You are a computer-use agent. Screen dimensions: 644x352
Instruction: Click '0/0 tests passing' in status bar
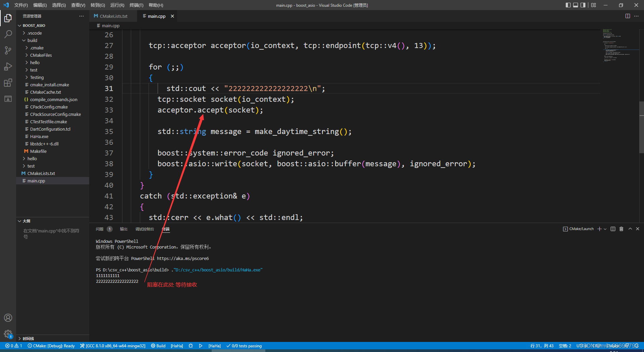click(244, 346)
